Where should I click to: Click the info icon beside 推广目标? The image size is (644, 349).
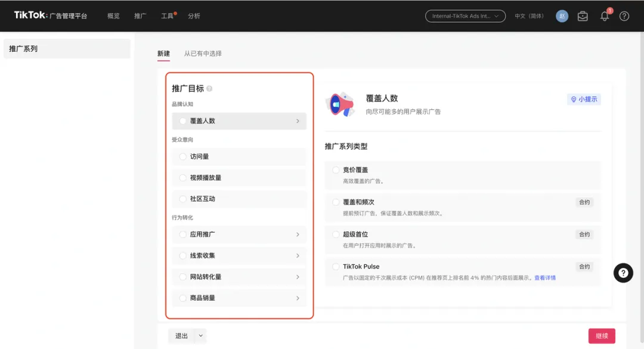pyautogui.click(x=209, y=89)
